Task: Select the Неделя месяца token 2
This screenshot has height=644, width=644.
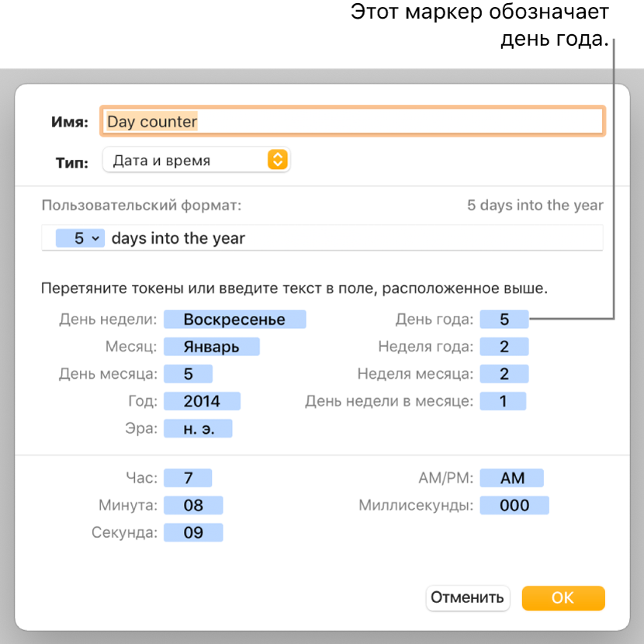Action: coord(504,374)
